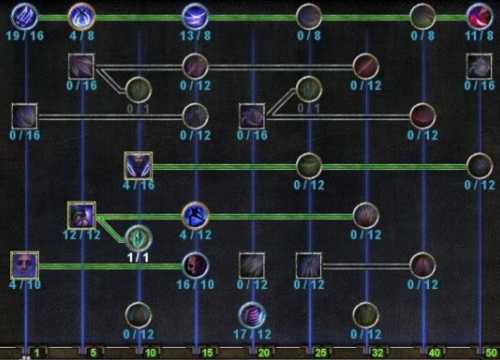The width and height of the screenshot is (500, 360).
Task: Click the hooded figure skill labeled 4 / 16
Action: 138,166
